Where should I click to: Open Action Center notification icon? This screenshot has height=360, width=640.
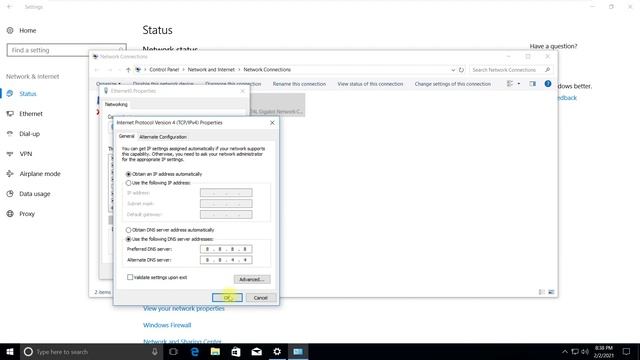[x=627, y=352]
